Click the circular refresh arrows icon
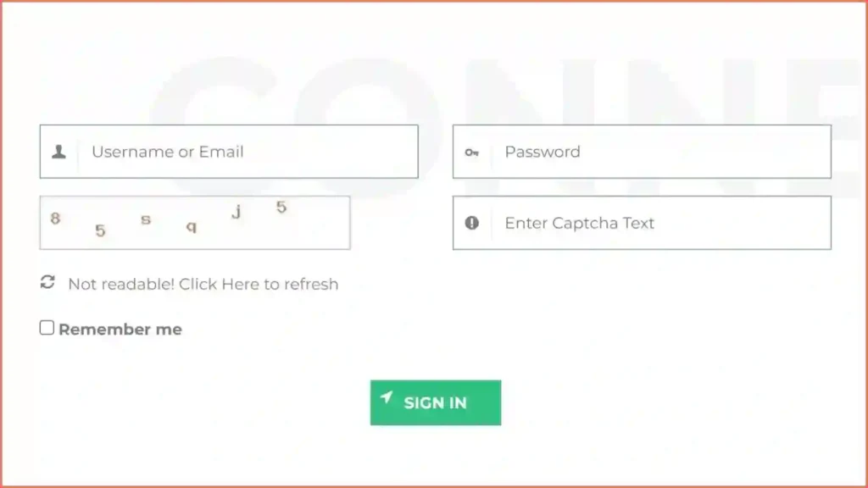Image resolution: width=868 pixels, height=488 pixels. tap(47, 282)
